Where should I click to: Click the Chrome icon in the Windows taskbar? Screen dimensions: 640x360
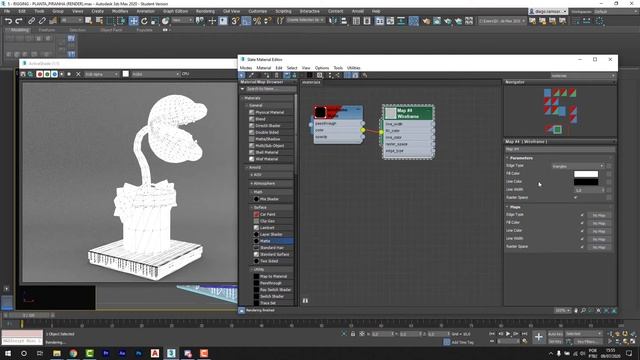coord(73,353)
